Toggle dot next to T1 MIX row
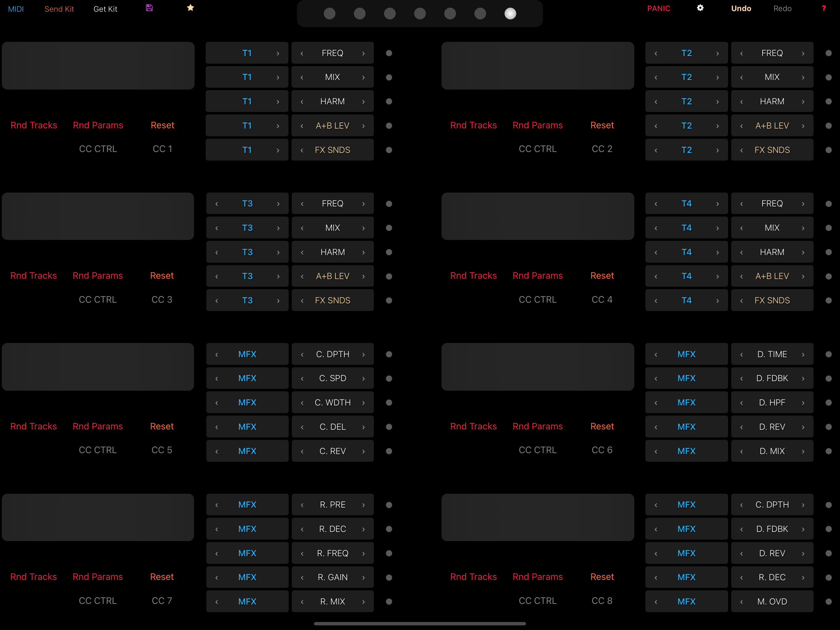This screenshot has width=840, height=630. point(389,78)
